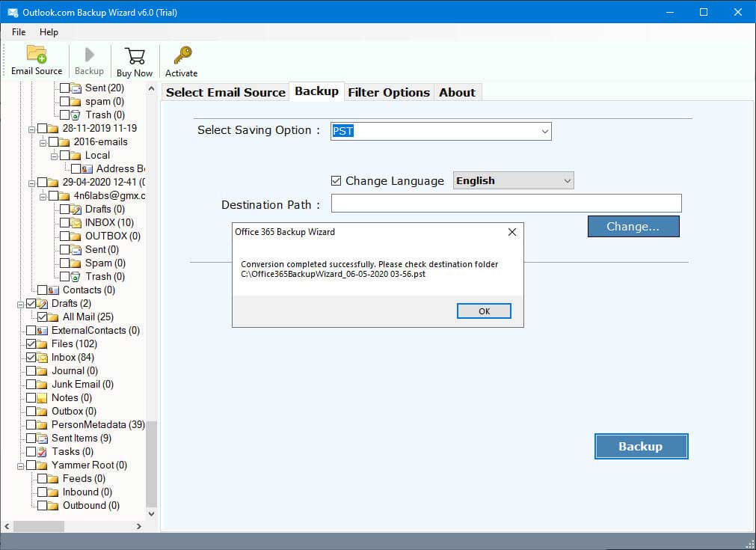
Task: Click the folder tree scroll down arrow
Action: click(151, 514)
